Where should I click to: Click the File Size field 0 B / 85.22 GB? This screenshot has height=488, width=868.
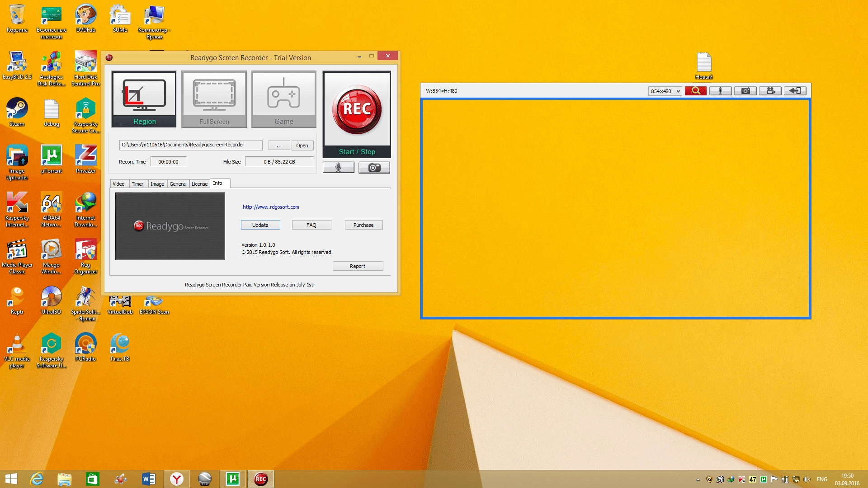(279, 162)
